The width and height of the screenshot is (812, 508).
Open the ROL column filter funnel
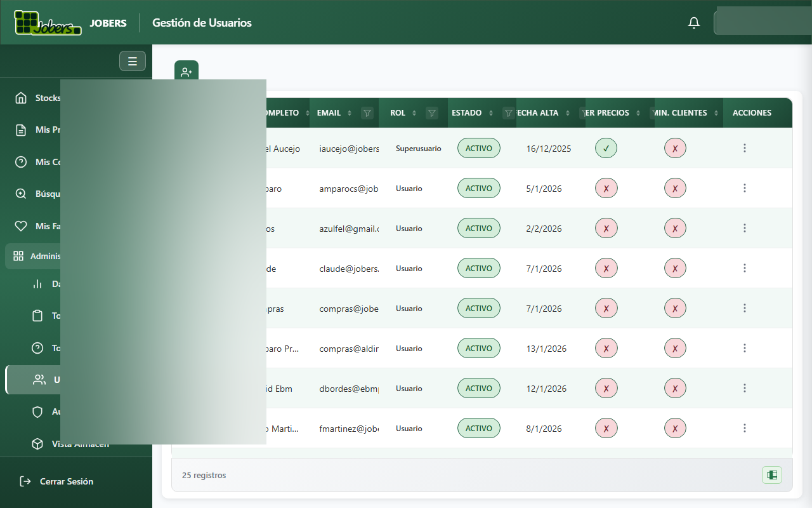[x=432, y=112]
